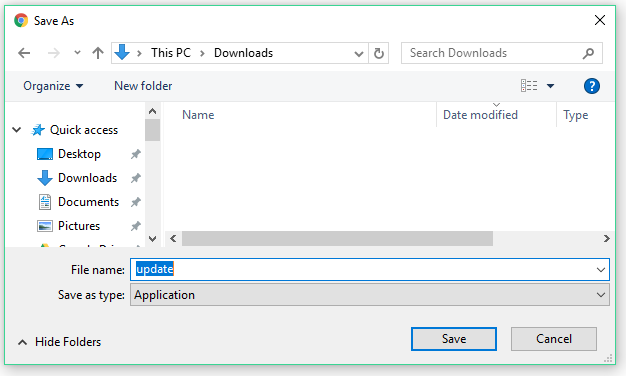
Task: Click the pin icon next to Pictures
Action: point(136,226)
